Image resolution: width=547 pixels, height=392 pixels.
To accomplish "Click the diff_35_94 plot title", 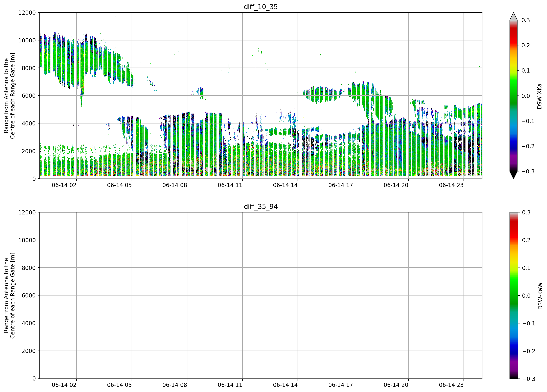I will pyautogui.click(x=261, y=207).
